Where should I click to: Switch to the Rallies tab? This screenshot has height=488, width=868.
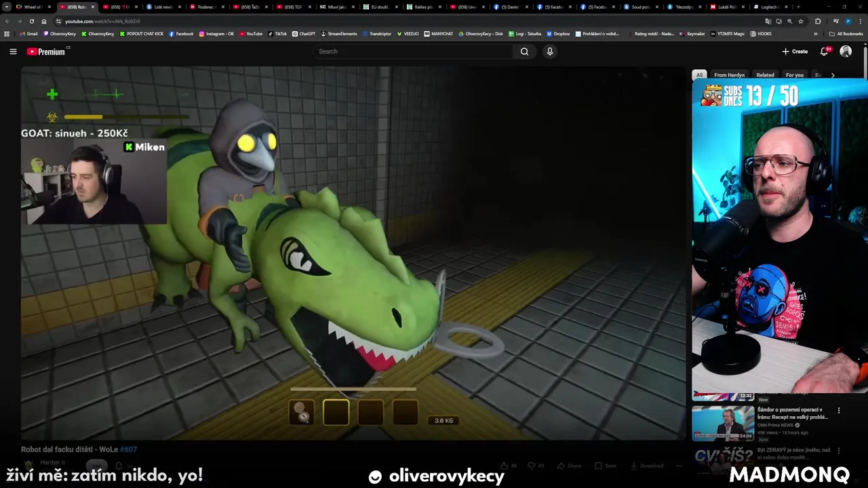tap(424, 7)
